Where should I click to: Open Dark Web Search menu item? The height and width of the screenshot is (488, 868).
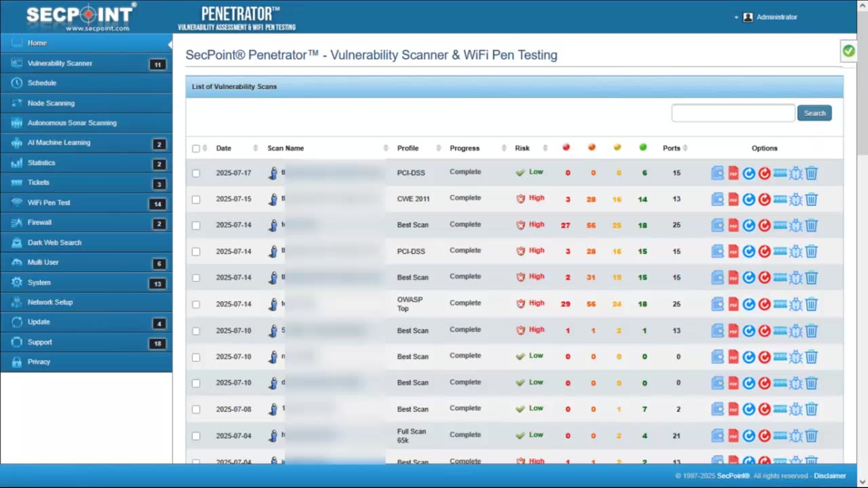(x=86, y=243)
